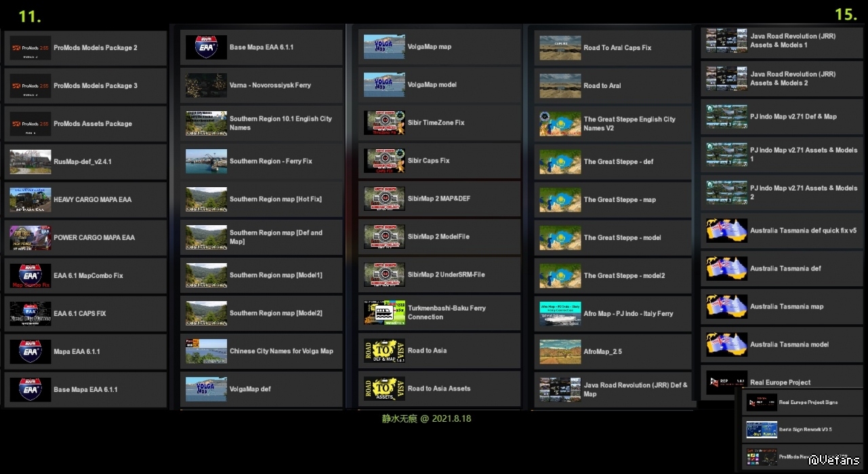Viewport: 868px width, 474px height.
Task: Choose the EAA 6.1 CAPS FIX mod
Action: pyautogui.click(x=85, y=314)
